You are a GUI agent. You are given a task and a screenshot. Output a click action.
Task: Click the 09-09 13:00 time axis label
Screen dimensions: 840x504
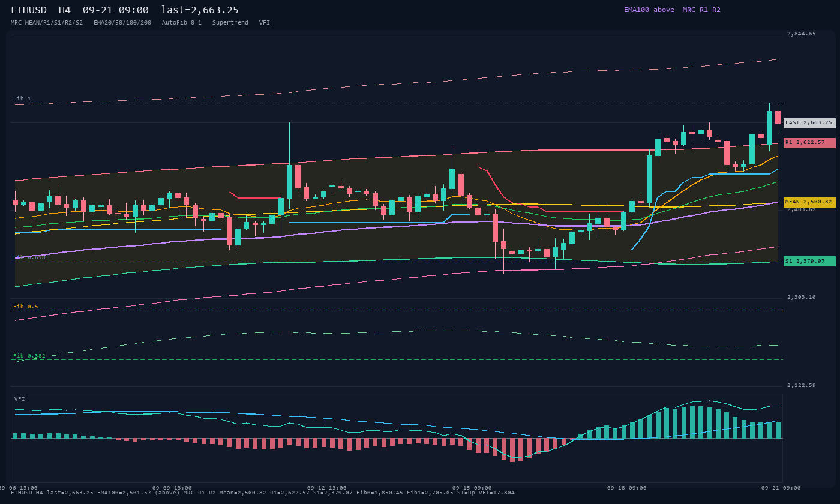tap(172, 488)
